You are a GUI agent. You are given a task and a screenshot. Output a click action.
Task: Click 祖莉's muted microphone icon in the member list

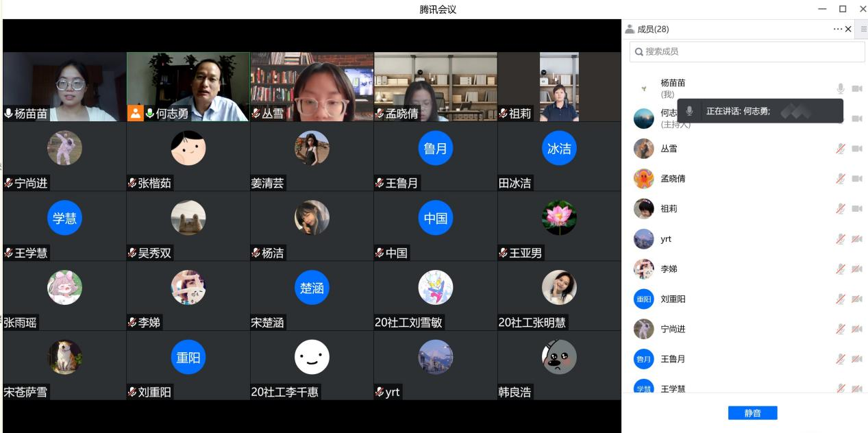841,209
